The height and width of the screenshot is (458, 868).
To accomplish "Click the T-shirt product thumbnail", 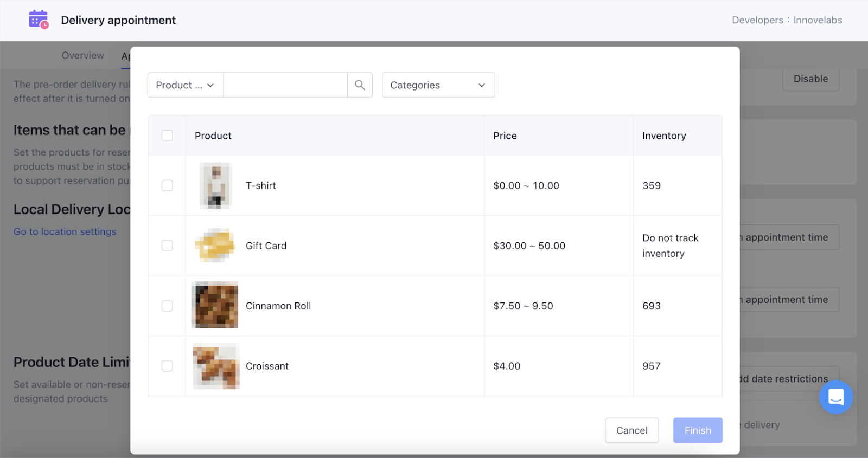I will click(x=216, y=185).
